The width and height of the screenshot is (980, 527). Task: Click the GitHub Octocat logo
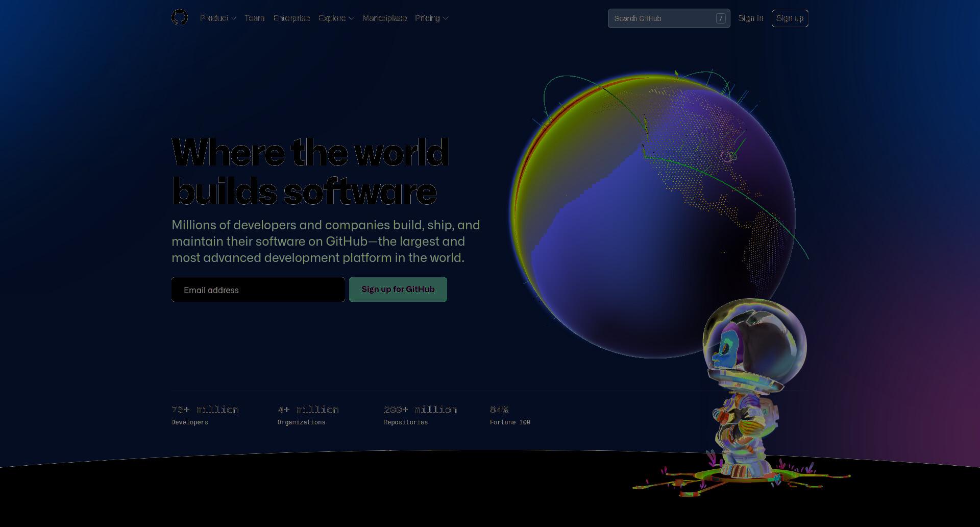point(180,18)
